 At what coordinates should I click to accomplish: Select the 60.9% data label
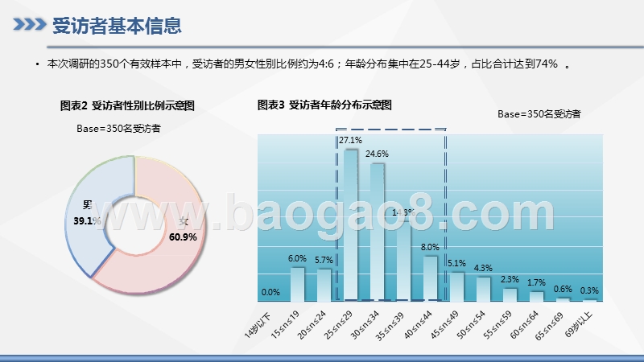183,237
